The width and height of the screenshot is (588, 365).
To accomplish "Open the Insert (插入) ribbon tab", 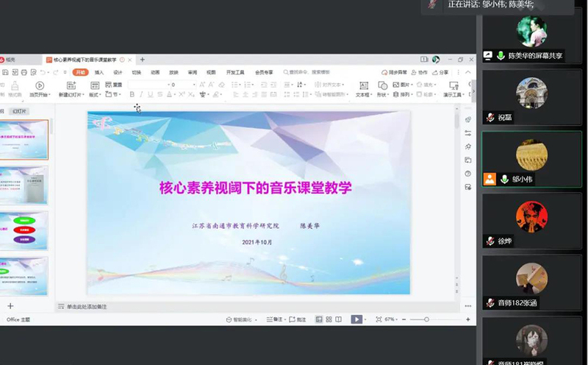I will [99, 72].
